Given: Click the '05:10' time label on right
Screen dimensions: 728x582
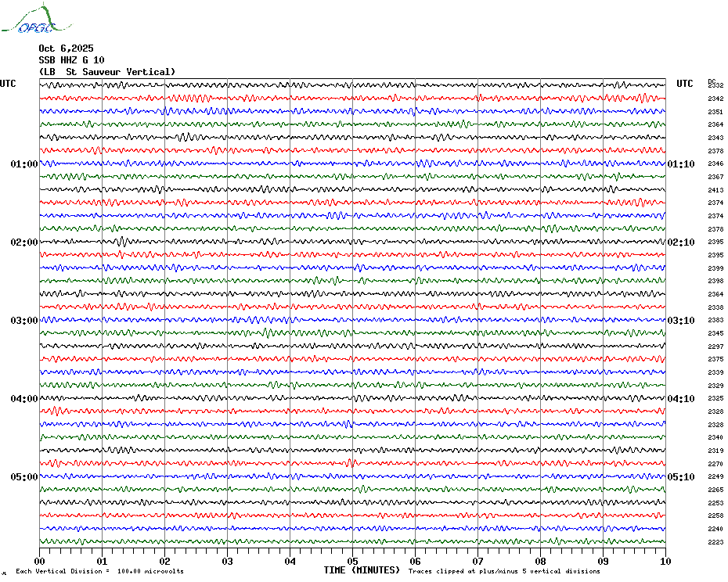Looking at the screenshot, I should coord(681,477).
